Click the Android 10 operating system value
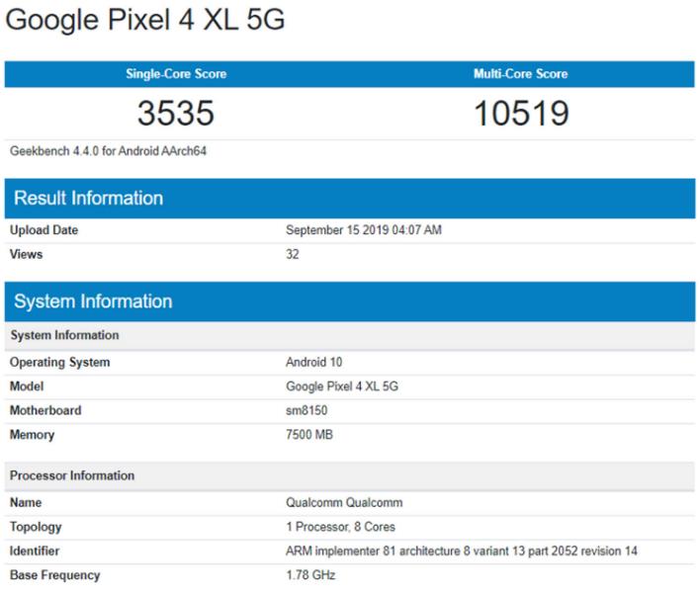Viewport: 700px width, 597px height. (314, 363)
